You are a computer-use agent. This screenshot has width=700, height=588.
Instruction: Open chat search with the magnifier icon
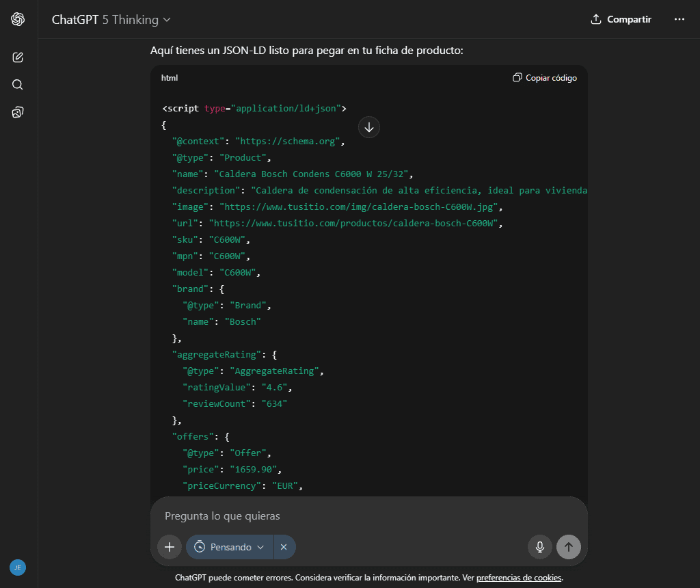point(18,85)
